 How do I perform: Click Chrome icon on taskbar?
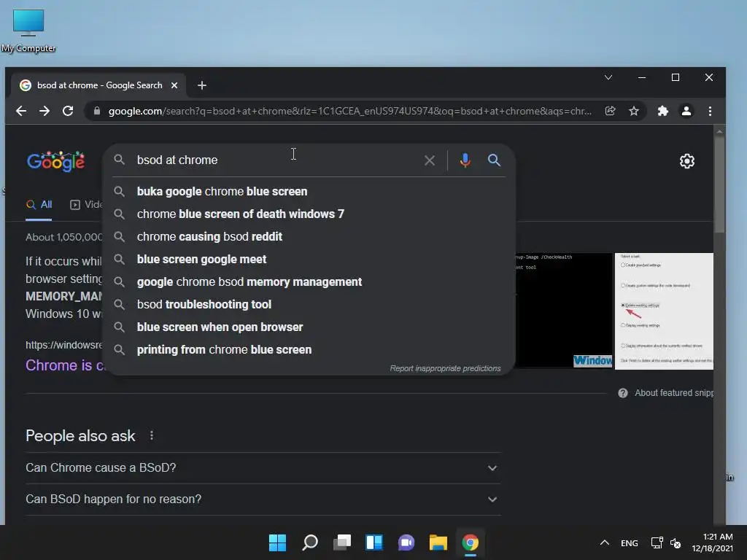471,542
